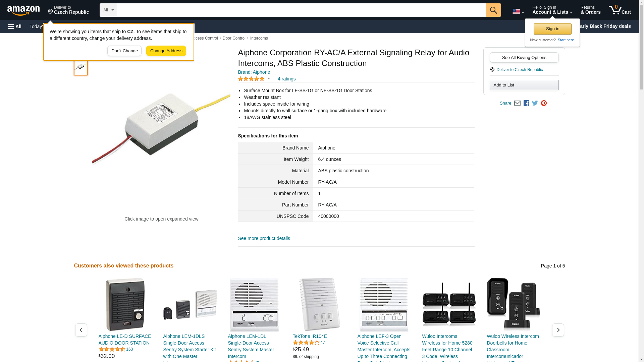Image resolution: width=644 pixels, height=362 pixels.
Task: Open Returns & Orders
Action: 590,10
